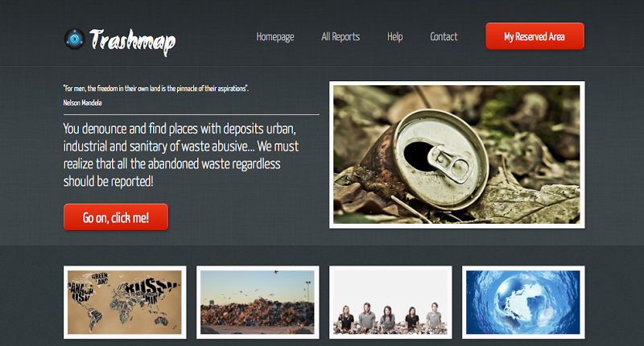Click the Trashmap handwritten wordmark
Viewport: 644px width, 346px height.
click(x=133, y=42)
